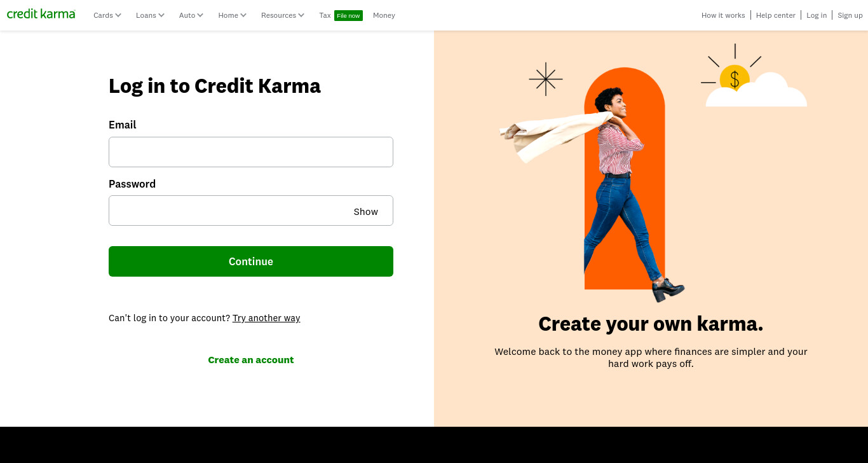Screen dimensions: 868x463
Task: Focus the Email input field
Action: pyautogui.click(x=251, y=152)
